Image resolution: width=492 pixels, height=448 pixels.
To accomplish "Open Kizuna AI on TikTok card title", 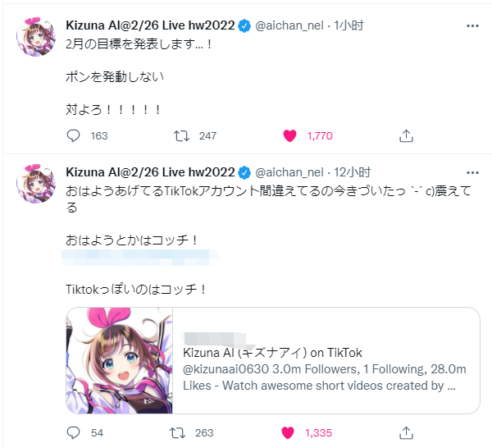I will pos(272,353).
